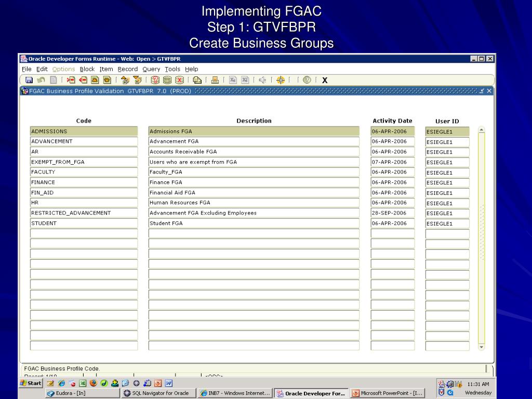Viewport: 532px width, 399px height.
Task: Select the ADVANCEMENT code field
Action: point(84,141)
